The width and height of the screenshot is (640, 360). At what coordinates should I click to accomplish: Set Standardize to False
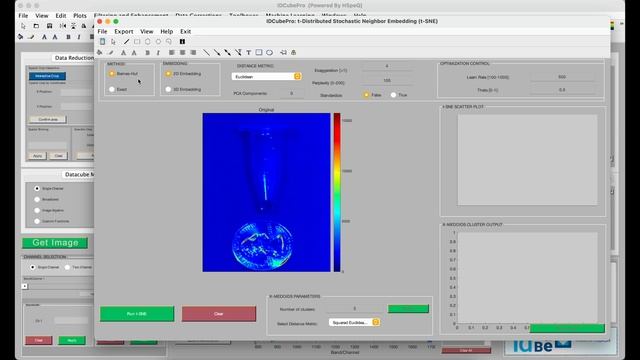tap(366, 95)
